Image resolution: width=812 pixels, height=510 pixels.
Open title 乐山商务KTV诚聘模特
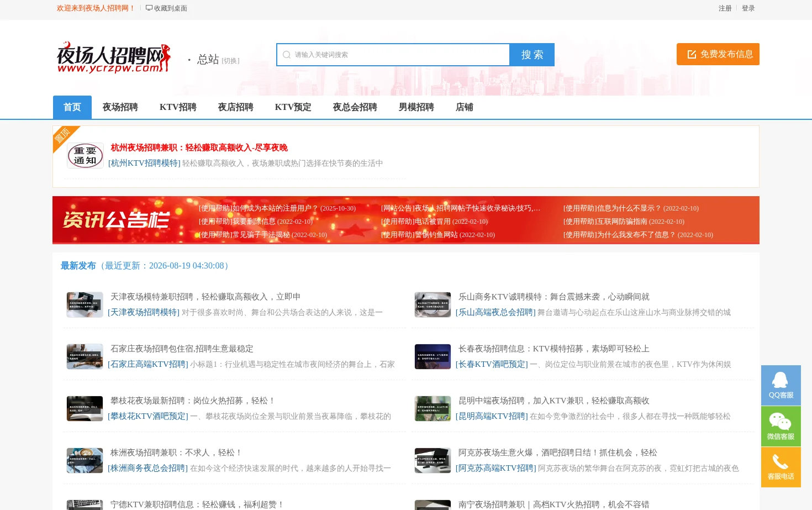coord(554,297)
